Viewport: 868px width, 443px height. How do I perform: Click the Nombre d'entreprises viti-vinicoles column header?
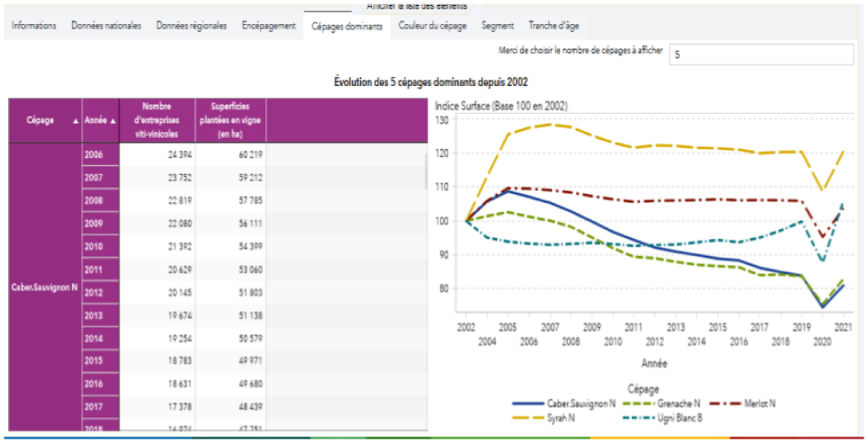(157, 120)
